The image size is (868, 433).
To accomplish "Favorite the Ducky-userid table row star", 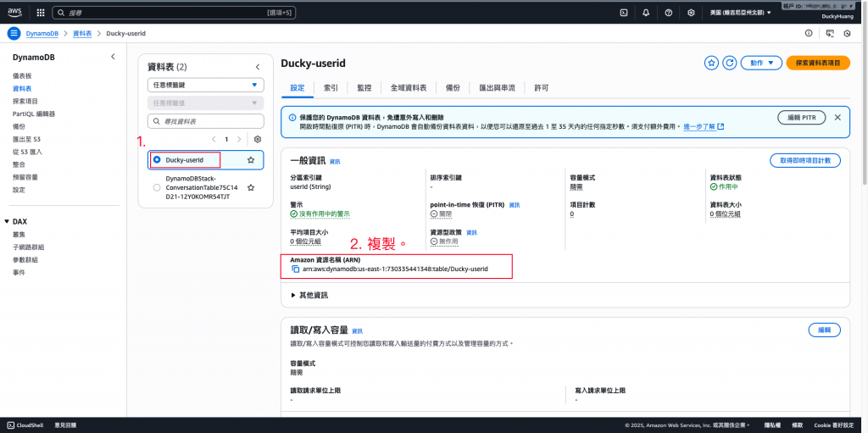I will pyautogui.click(x=251, y=159).
